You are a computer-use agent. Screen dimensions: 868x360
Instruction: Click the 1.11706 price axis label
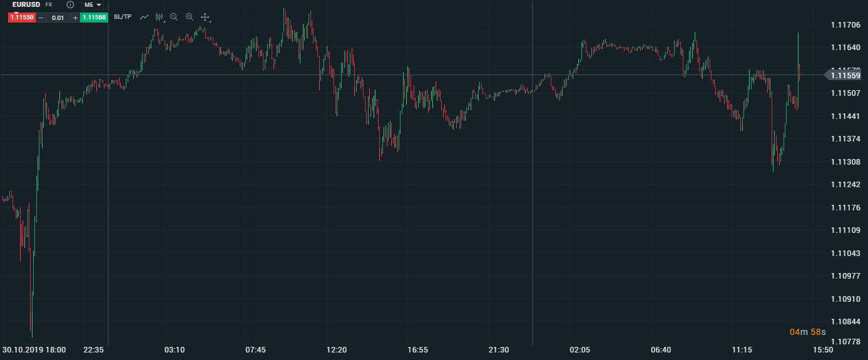pos(845,24)
